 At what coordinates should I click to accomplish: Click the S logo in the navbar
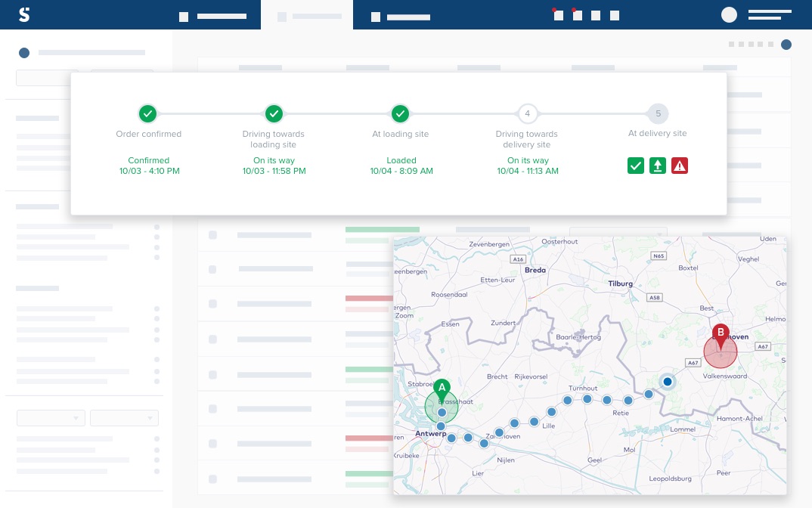click(24, 14)
